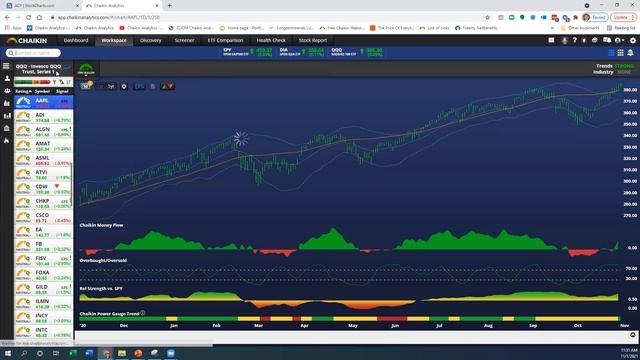
Task: Open Chrome Update menu button
Action: pos(623,18)
